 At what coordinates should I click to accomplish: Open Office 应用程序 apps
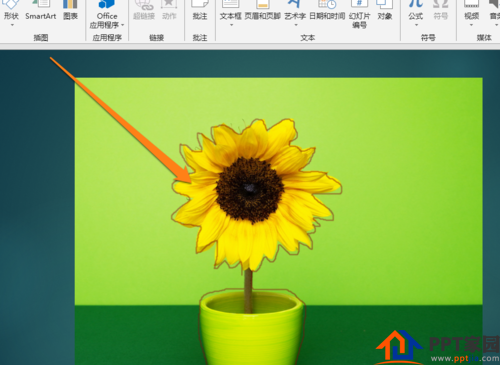107,14
